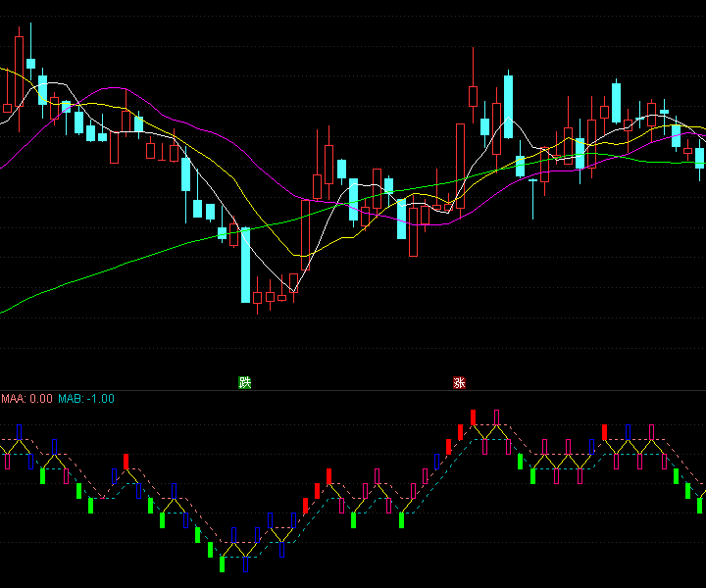The width and height of the screenshot is (706, 588).
Task: Click the highest solid red indicator bar
Action: pyautogui.click(x=474, y=417)
